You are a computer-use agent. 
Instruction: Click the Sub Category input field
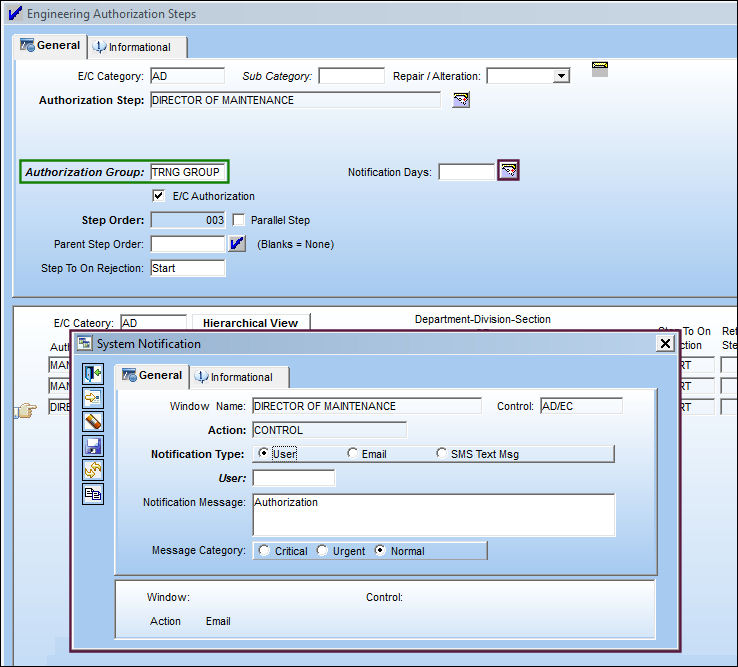coord(352,76)
